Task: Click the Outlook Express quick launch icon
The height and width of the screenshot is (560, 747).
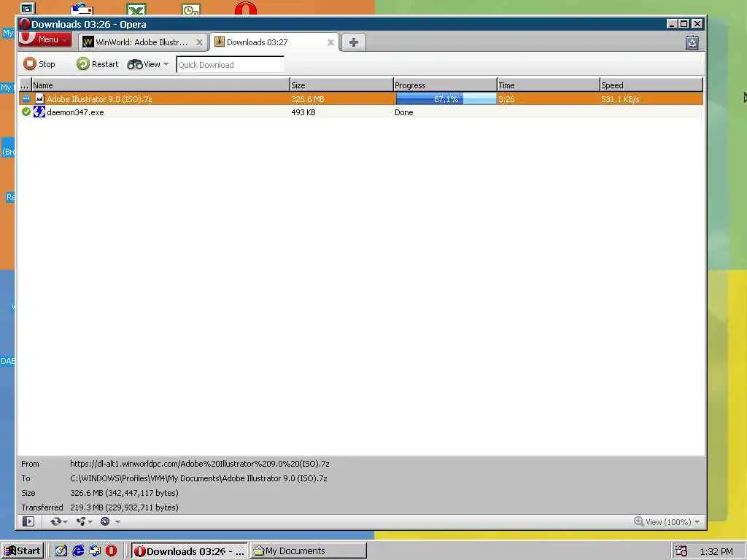Action: (x=95, y=551)
